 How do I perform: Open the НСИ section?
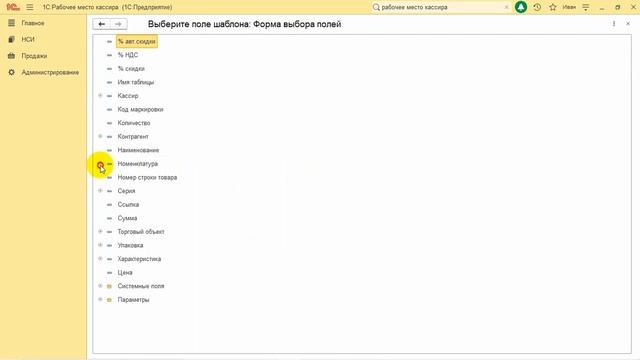tap(28, 40)
